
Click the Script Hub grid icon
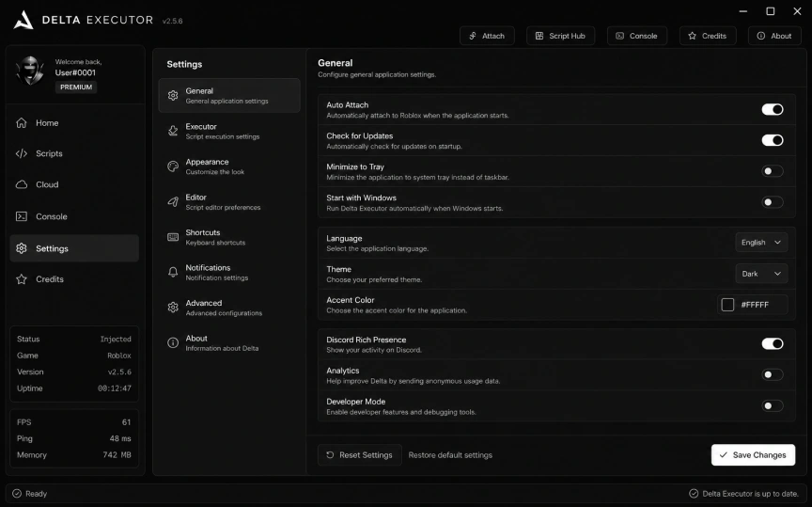point(539,36)
